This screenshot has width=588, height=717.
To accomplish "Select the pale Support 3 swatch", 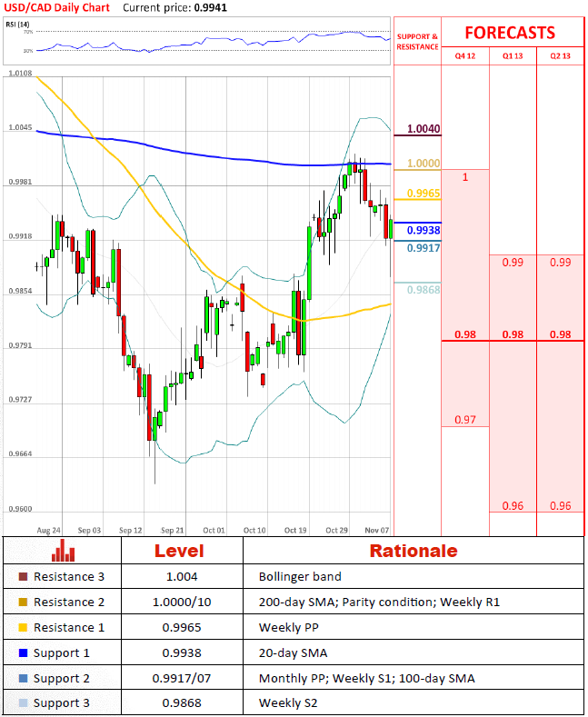I will point(23,704).
